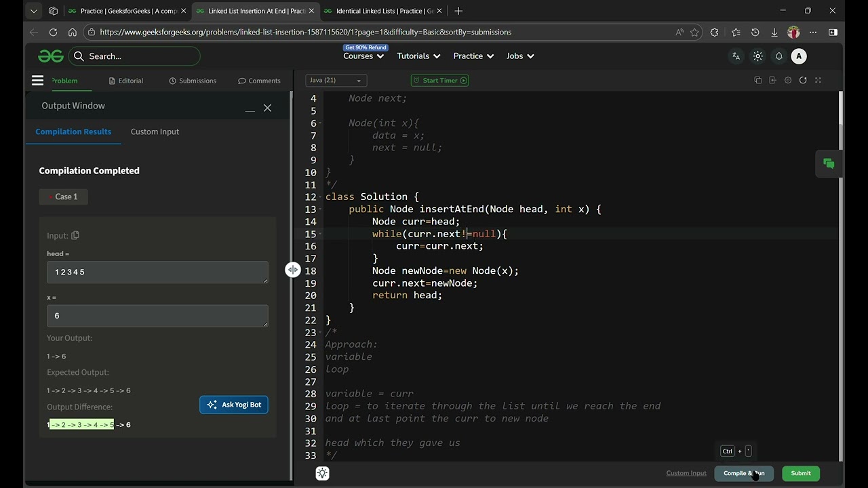The image size is (868, 488).
Task: Close the 'Linked List Insertion At End' tab
Action: [311, 11]
